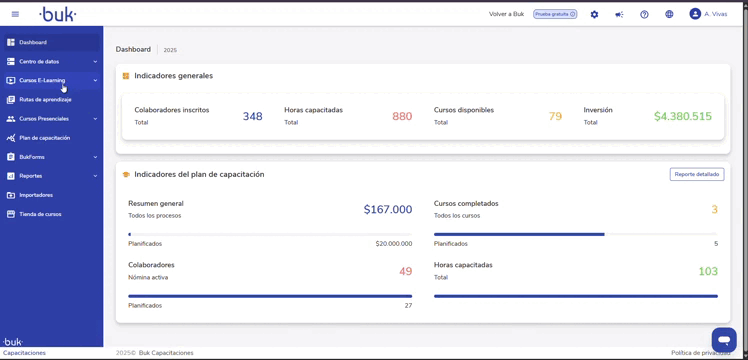Expand Centro de datos chevron
The image size is (748, 360).
pos(95,62)
